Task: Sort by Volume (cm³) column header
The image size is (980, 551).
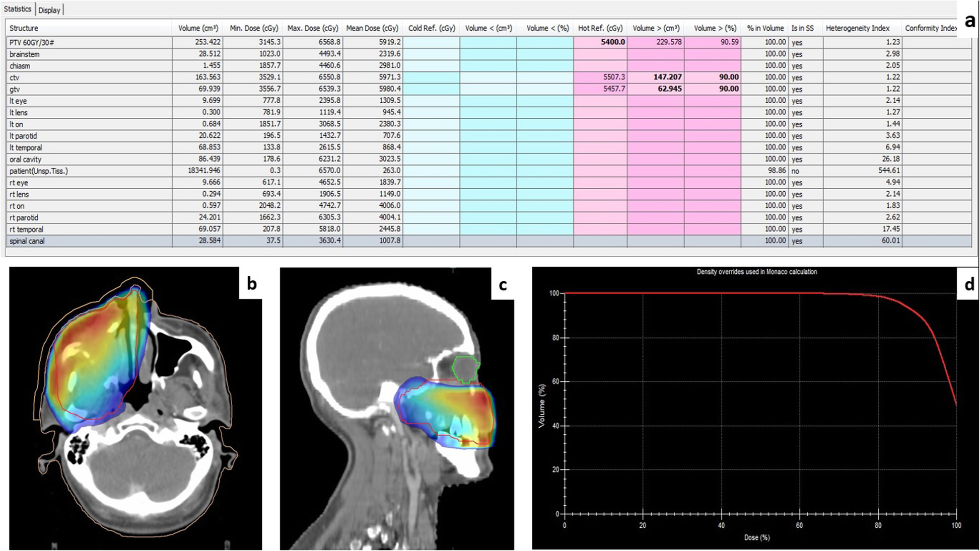Action: pyautogui.click(x=197, y=28)
